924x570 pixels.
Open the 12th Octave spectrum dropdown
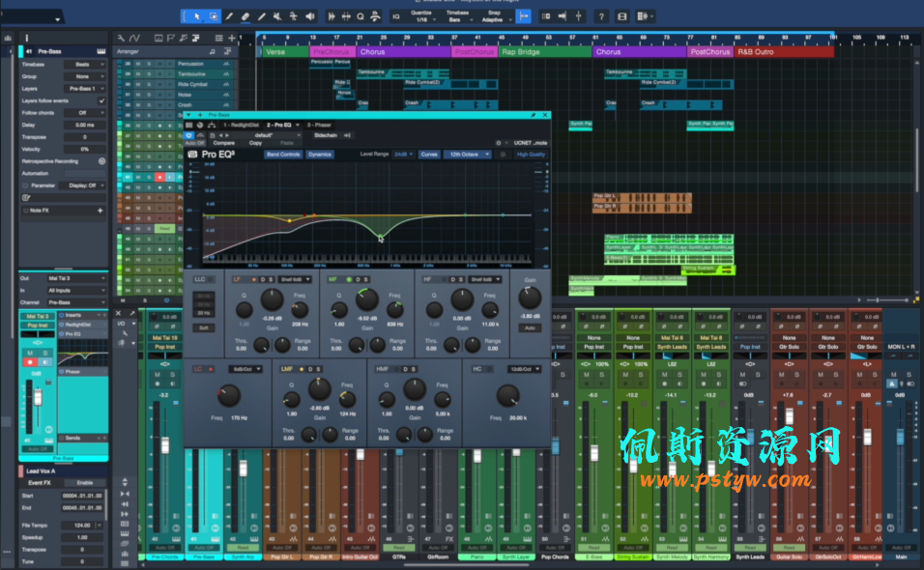click(x=469, y=155)
